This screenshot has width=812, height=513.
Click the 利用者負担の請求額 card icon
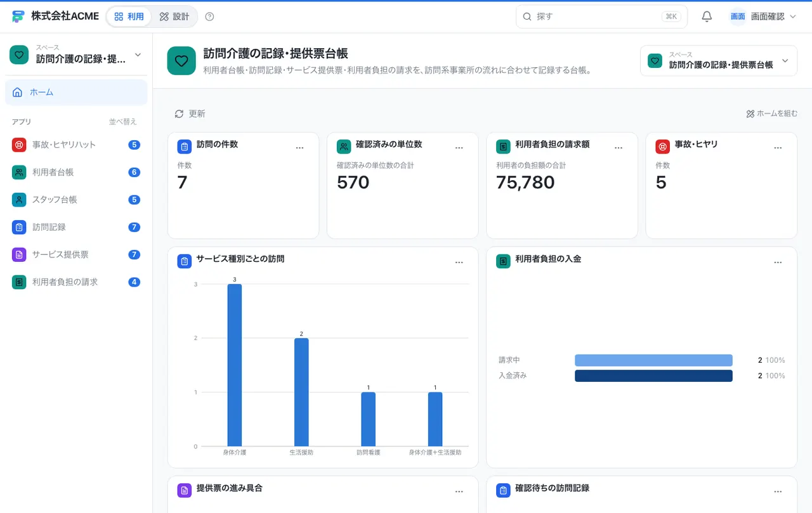pyautogui.click(x=503, y=147)
